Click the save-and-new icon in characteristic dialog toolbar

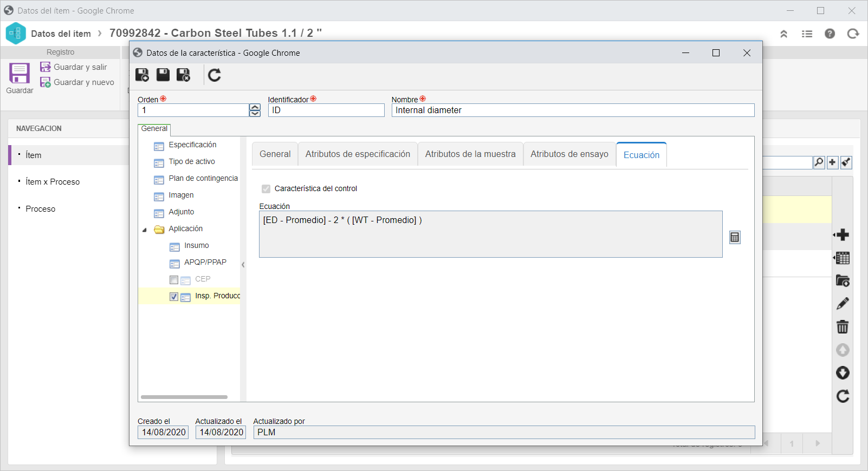point(142,75)
